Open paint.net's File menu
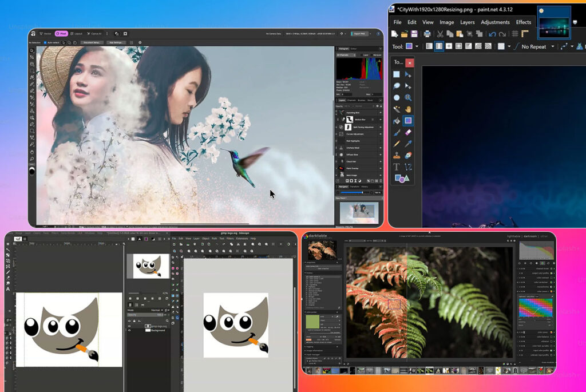 (397, 22)
